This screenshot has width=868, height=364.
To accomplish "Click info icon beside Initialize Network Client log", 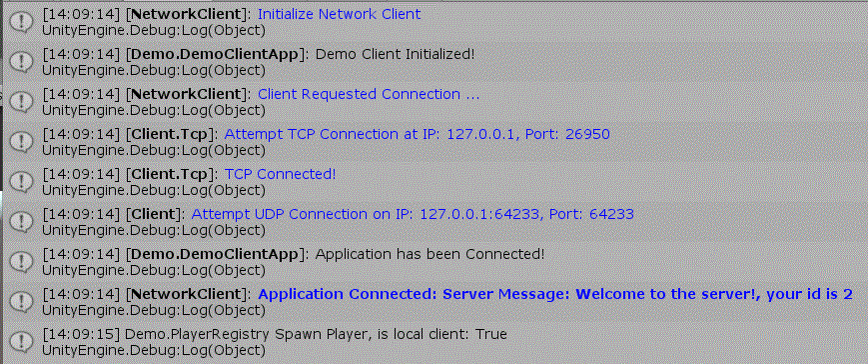I will point(21,22).
